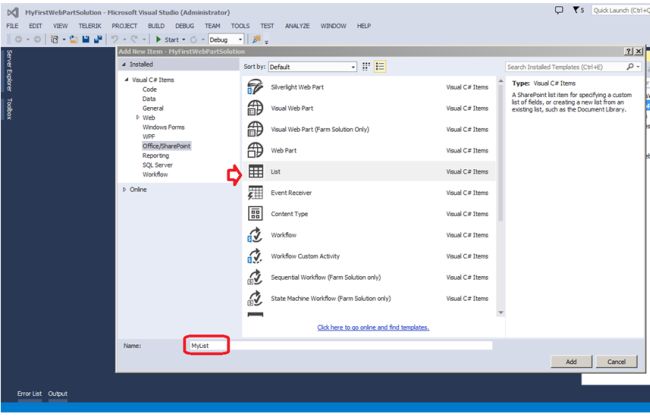Viewport: 650px width, 417px height.
Task: Click the Undo toolbar icon
Action: click(x=115, y=39)
